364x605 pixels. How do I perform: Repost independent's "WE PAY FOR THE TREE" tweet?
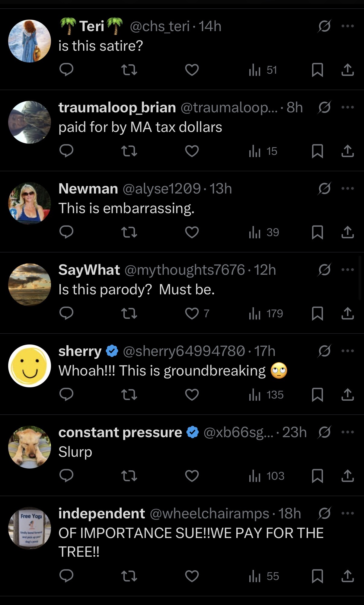coord(129,576)
